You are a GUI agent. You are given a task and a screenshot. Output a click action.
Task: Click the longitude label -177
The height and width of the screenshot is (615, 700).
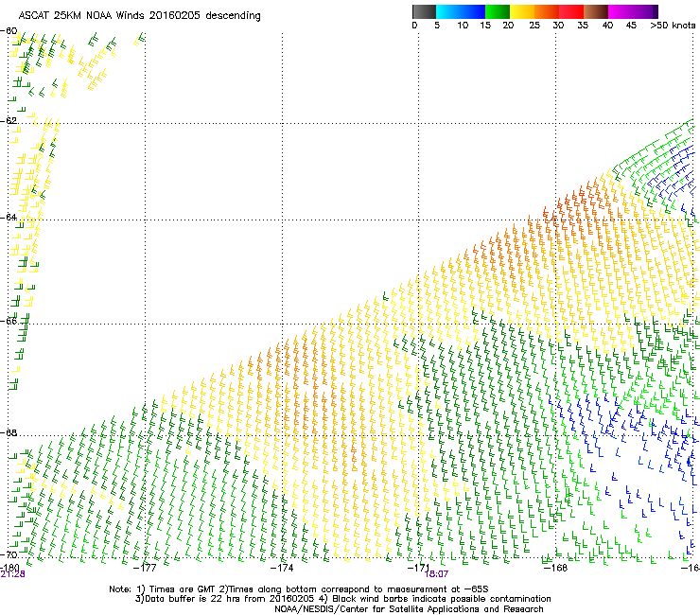click(x=145, y=568)
